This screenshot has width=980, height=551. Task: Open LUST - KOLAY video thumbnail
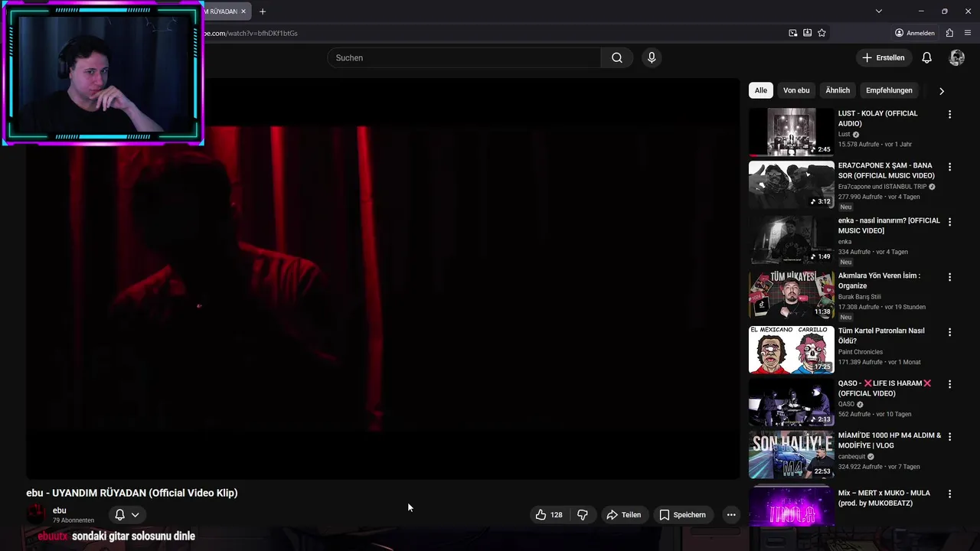pyautogui.click(x=791, y=132)
